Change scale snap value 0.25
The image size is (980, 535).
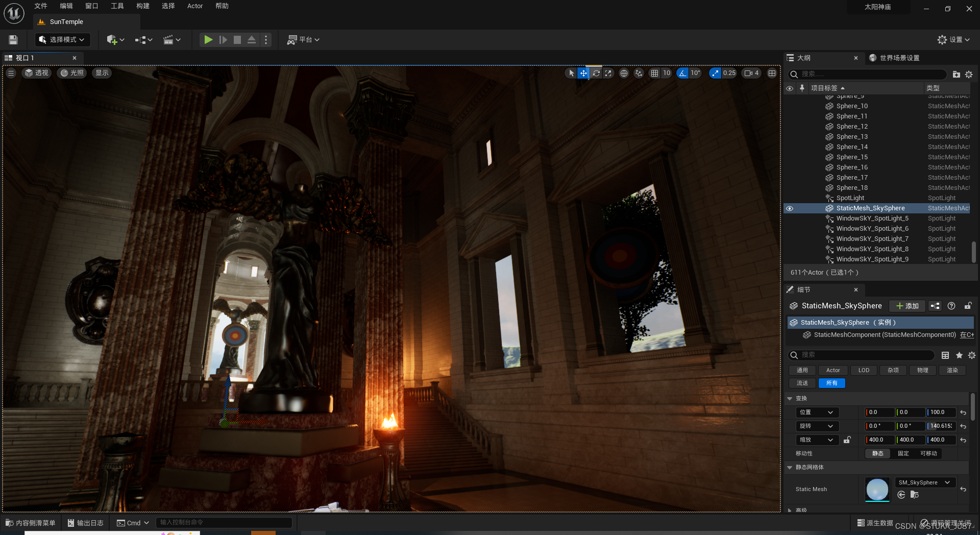tap(729, 73)
